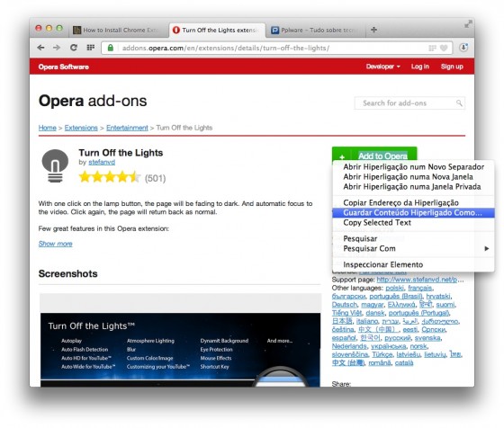Reload the page

(74, 48)
